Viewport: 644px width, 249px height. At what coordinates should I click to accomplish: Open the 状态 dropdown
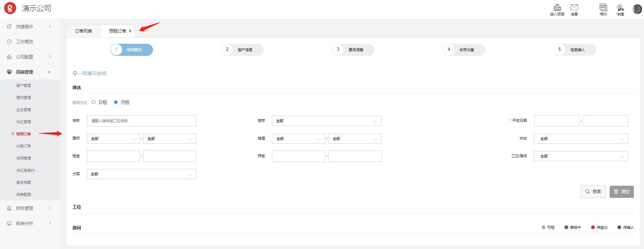(580, 139)
